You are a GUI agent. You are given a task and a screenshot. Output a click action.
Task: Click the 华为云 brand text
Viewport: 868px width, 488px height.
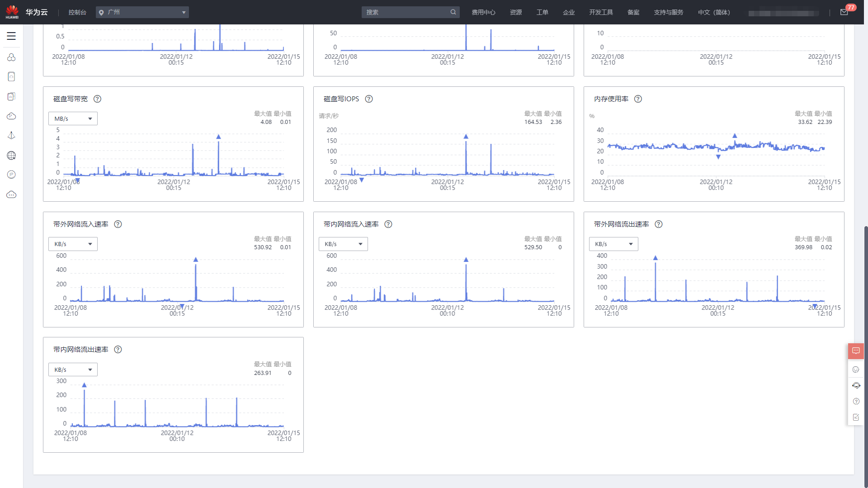[37, 12]
